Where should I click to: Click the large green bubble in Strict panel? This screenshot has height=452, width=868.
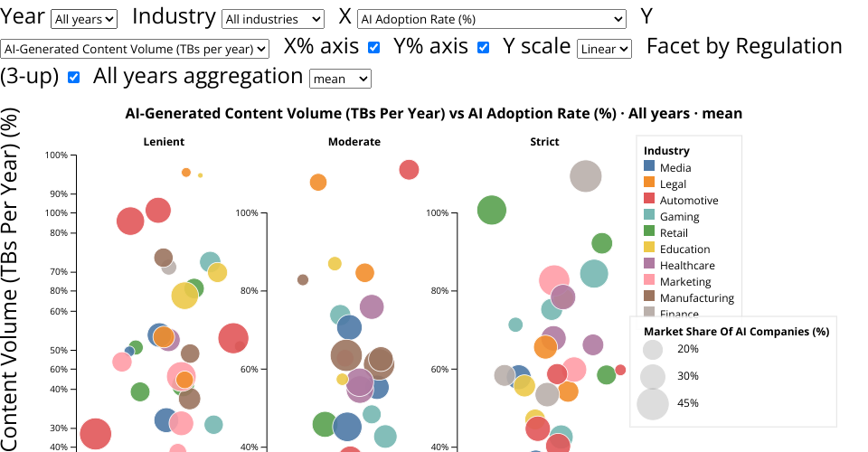pyautogui.click(x=491, y=211)
